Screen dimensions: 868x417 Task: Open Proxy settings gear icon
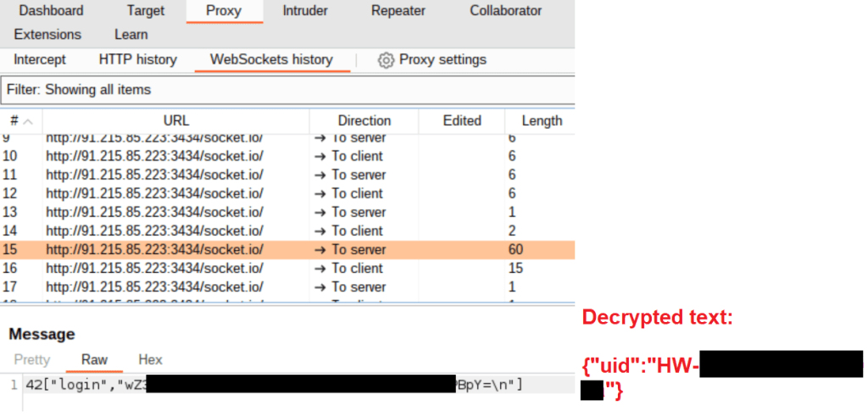(x=387, y=60)
